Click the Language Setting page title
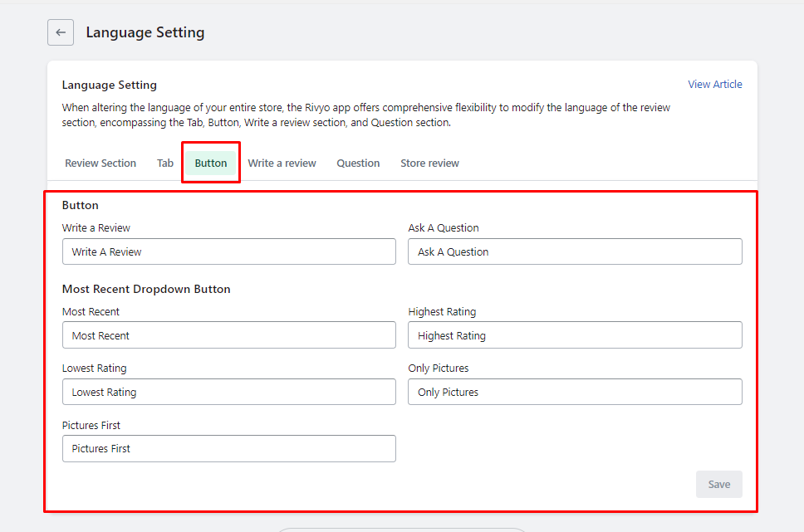This screenshot has height=532, width=804. [x=145, y=32]
